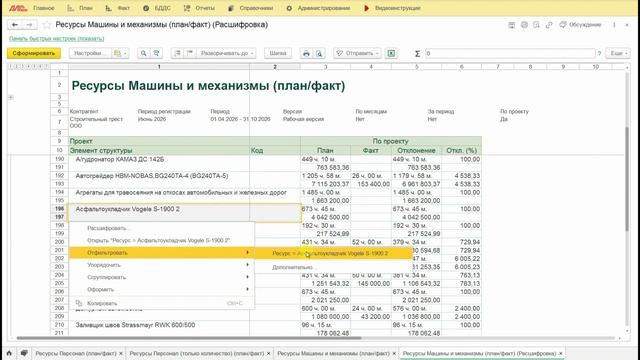Open the Обсуждение discussion button
Screen dimensions: 640x360
[x=580, y=25]
